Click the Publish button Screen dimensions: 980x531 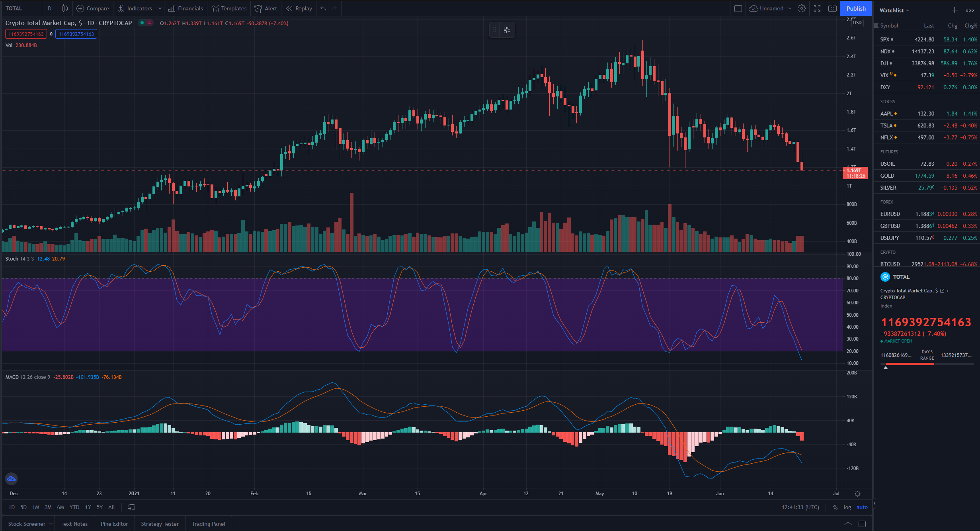(x=856, y=8)
